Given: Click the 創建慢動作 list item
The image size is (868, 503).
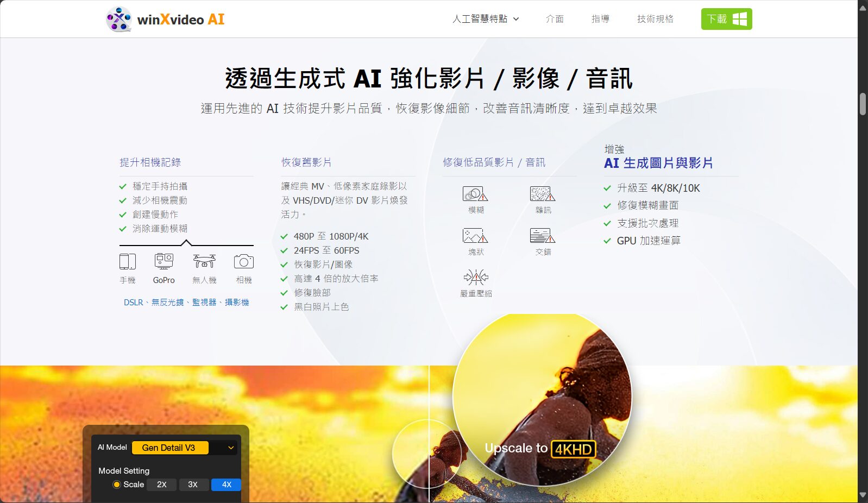Looking at the screenshot, I should point(149,215).
